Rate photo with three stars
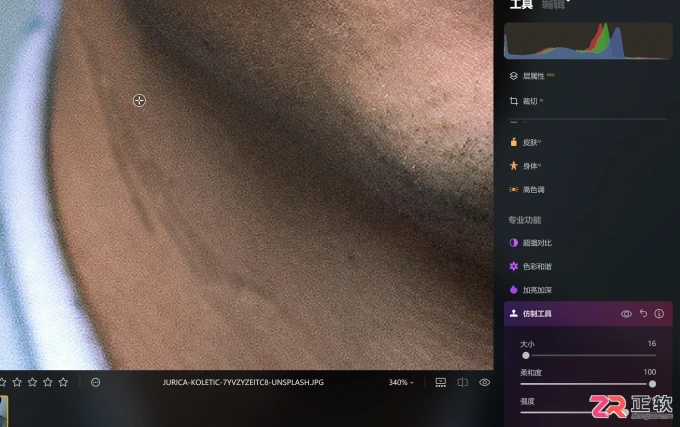This screenshot has width=680, height=427. pos(33,382)
